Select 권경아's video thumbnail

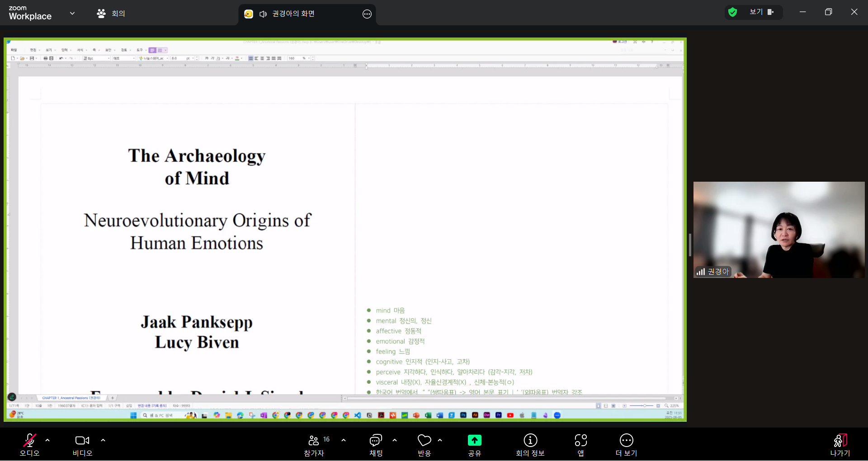click(x=779, y=230)
